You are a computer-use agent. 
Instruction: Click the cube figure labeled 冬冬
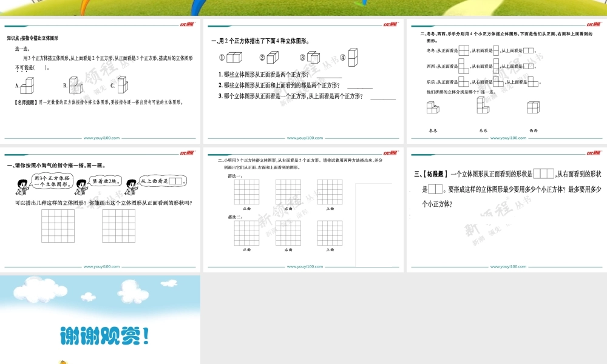[x=432, y=107]
